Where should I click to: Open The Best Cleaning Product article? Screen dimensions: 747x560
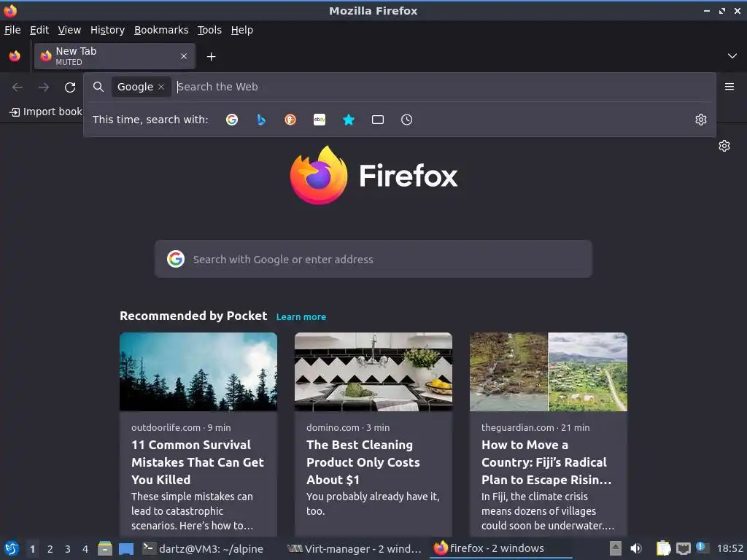coord(363,462)
